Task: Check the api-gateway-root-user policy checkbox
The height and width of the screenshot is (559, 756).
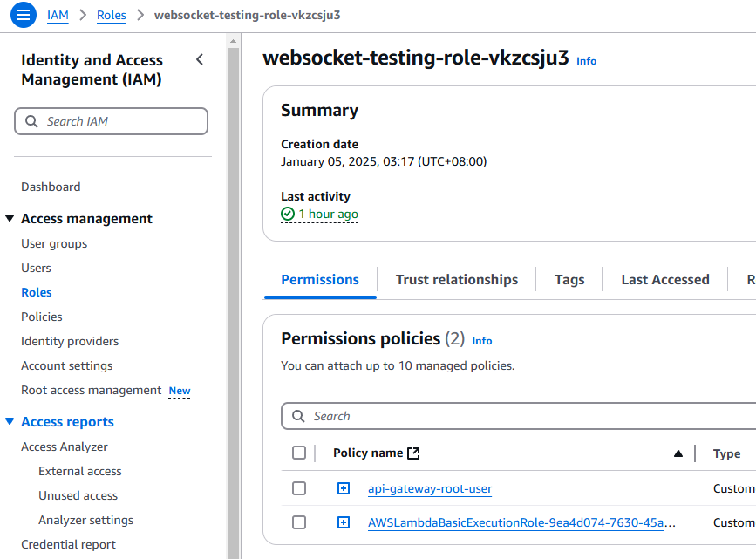Action: [299, 488]
